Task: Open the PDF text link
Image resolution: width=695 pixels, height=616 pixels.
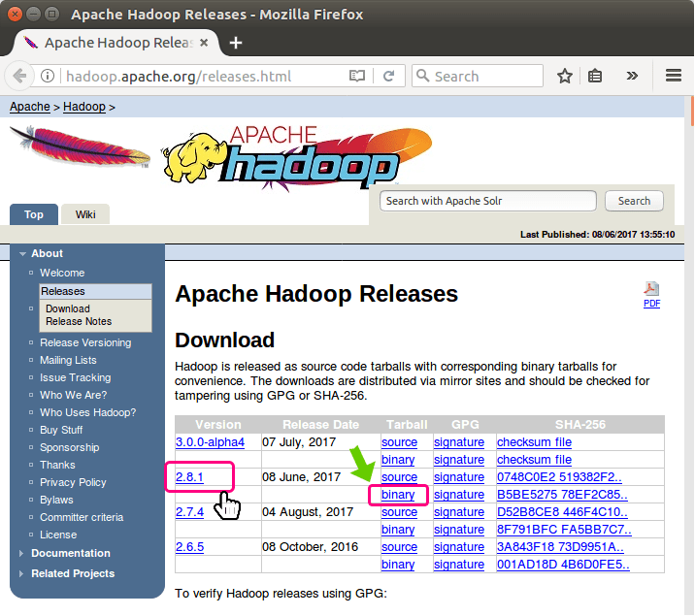Action: click(651, 304)
